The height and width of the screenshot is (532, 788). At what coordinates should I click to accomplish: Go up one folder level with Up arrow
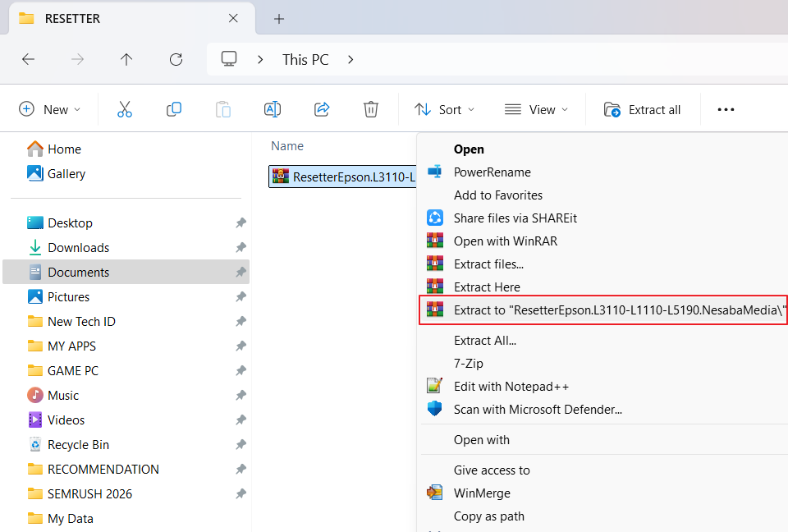[126, 59]
